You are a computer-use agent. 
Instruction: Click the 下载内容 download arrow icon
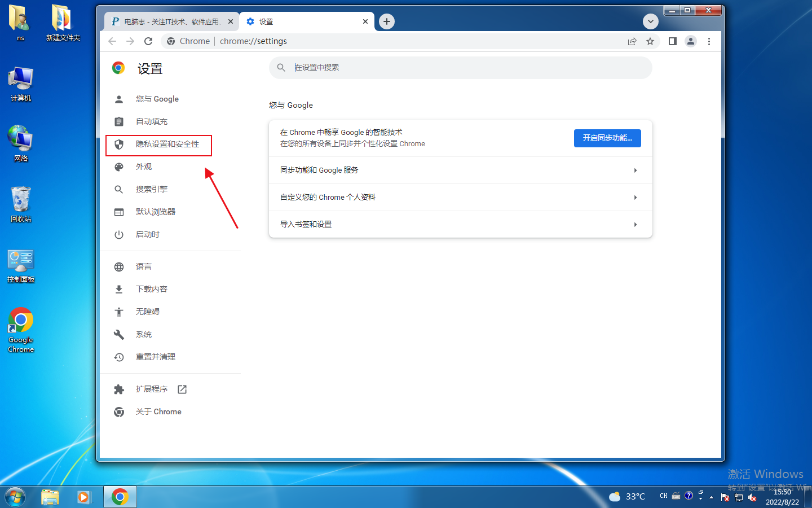(119, 290)
